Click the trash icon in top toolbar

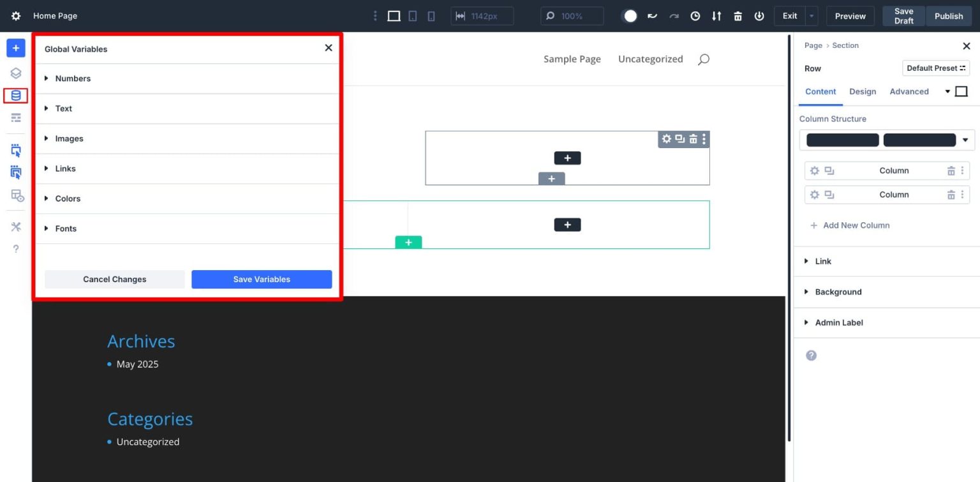click(738, 15)
